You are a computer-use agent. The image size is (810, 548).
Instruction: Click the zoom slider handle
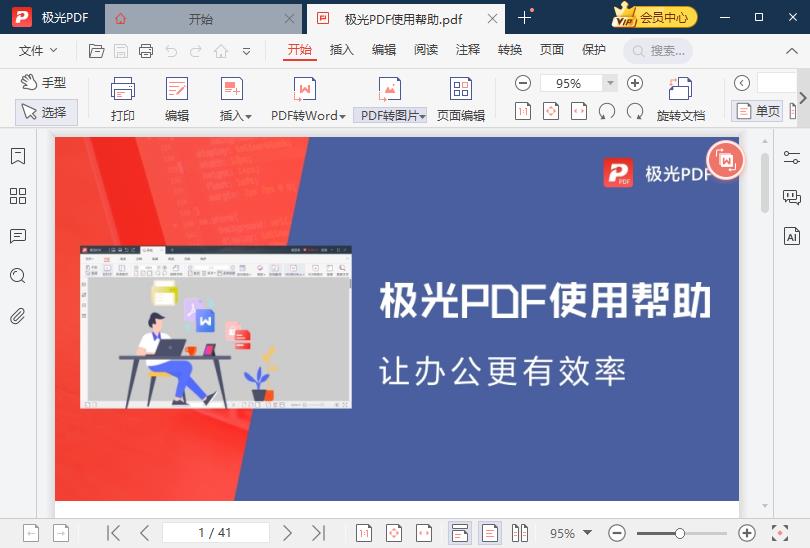(x=679, y=533)
